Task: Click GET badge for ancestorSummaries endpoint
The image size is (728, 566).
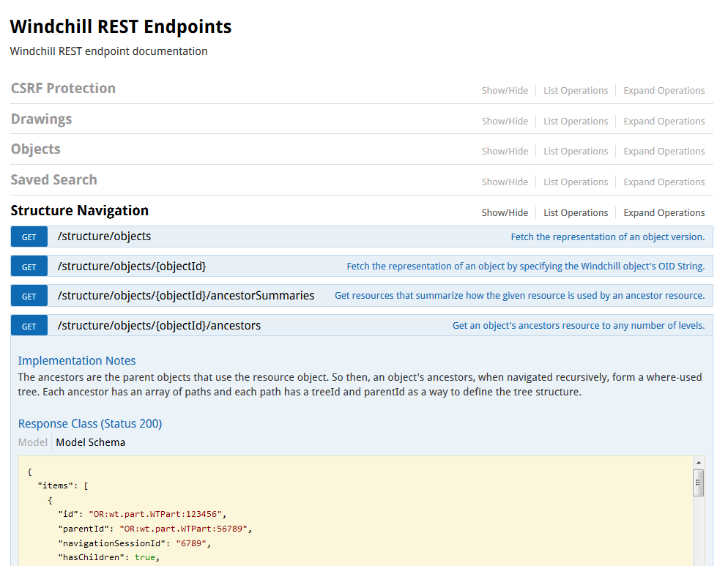Action: (x=29, y=297)
